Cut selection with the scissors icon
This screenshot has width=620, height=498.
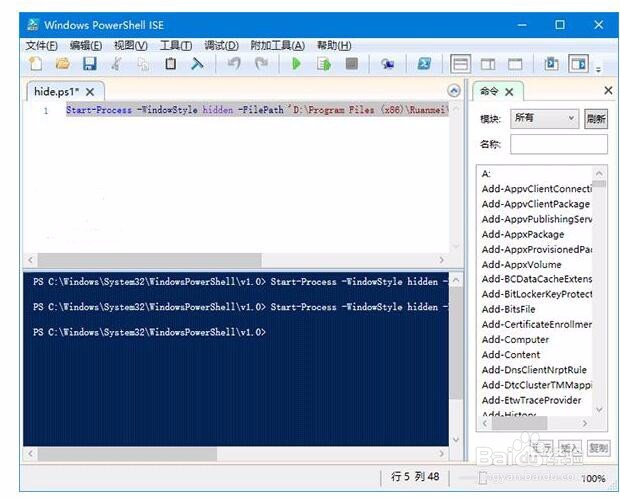pyautogui.click(x=116, y=64)
